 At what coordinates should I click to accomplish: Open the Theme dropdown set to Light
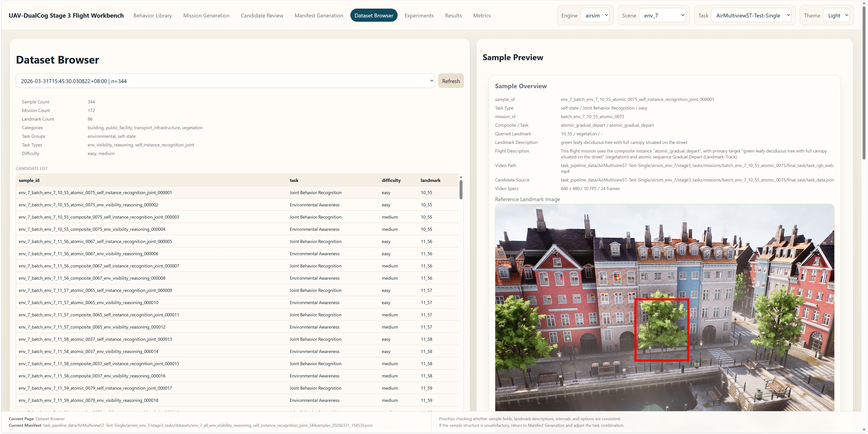(837, 15)
